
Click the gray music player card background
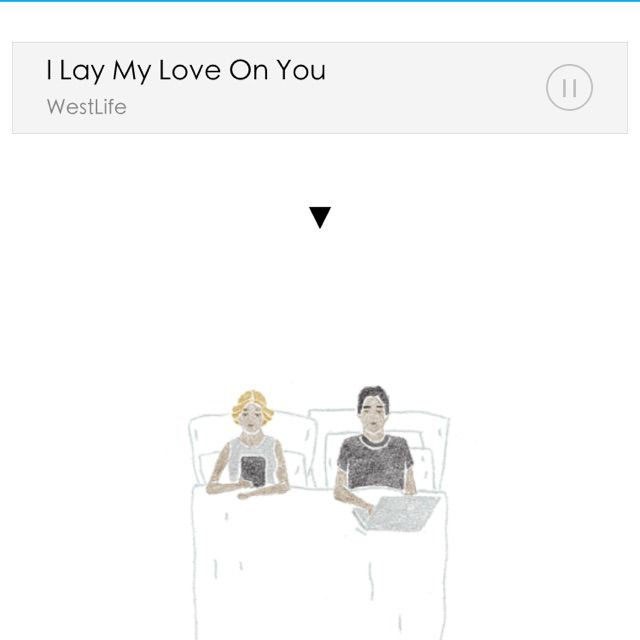[x=320, y=87]
